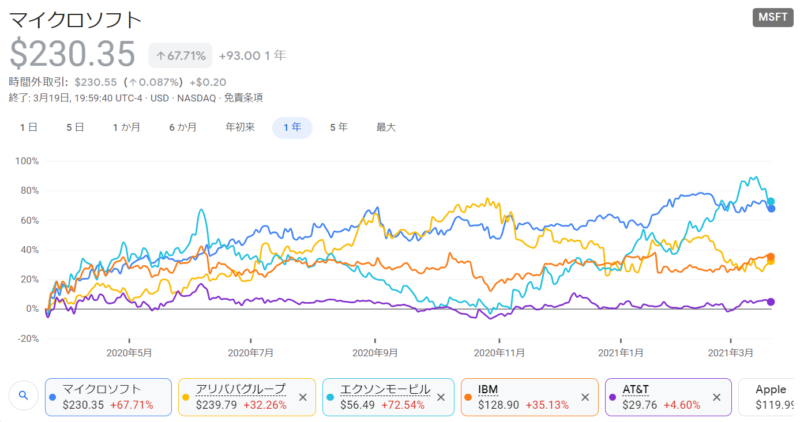The height and width of the screenshot is (422, 800).
Task: Click the 免責条項 disclaimer link
Action: point(243,98)
